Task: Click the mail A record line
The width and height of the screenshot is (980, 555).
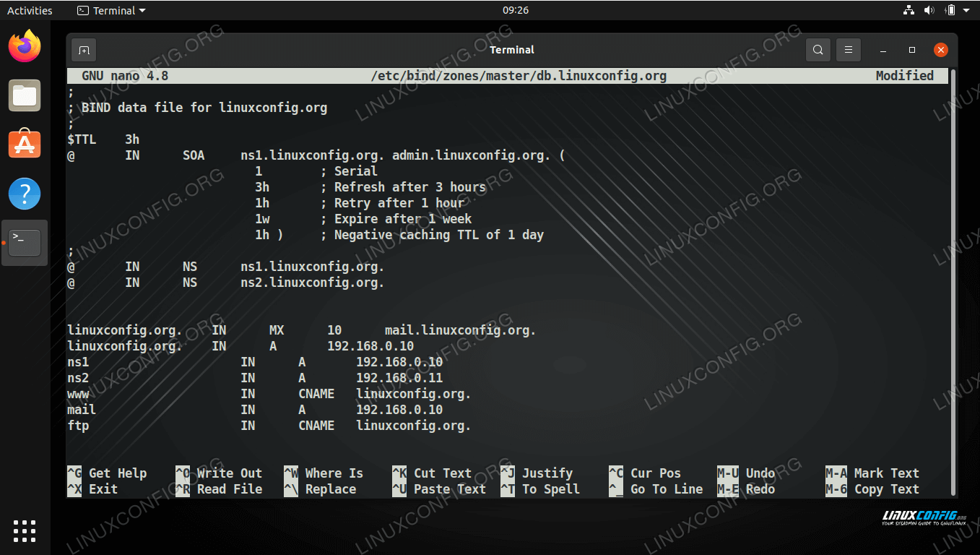Action: point(255,410)
